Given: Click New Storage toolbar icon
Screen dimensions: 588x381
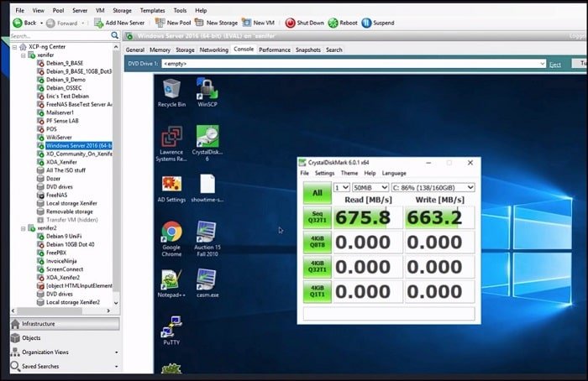Looking at the screenshot, I should point(199,23).
